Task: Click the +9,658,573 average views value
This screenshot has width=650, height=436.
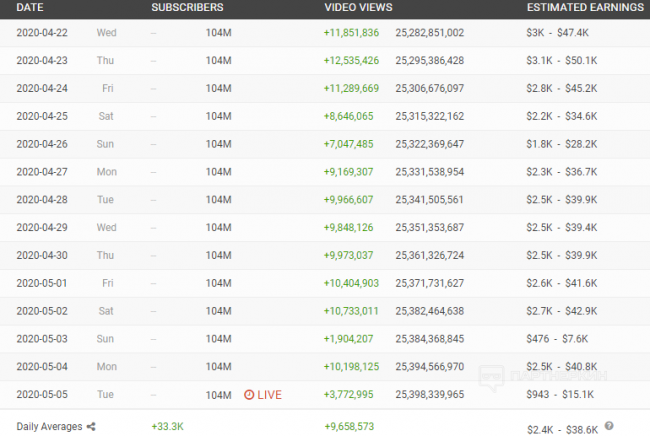Action: coord(351,426)
